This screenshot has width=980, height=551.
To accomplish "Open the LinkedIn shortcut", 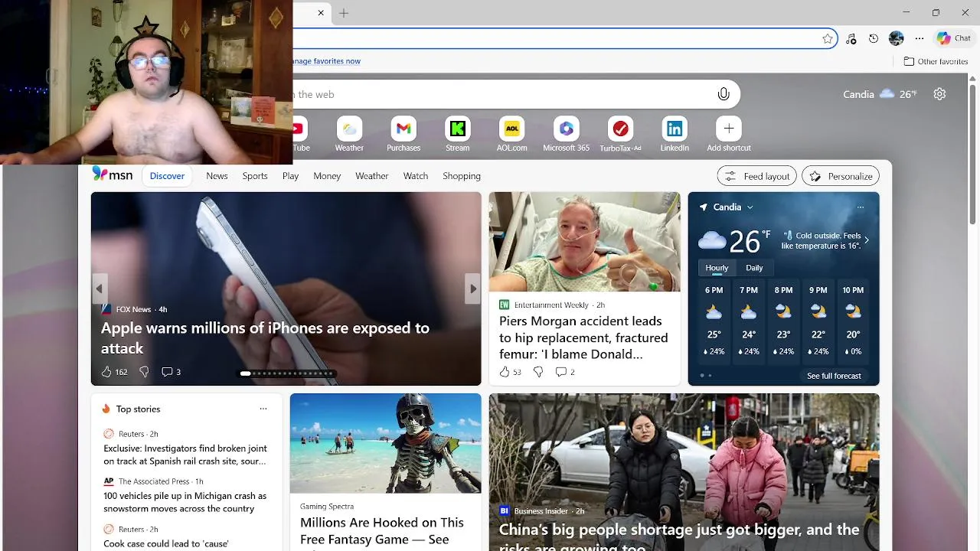I will pos(675,134).
